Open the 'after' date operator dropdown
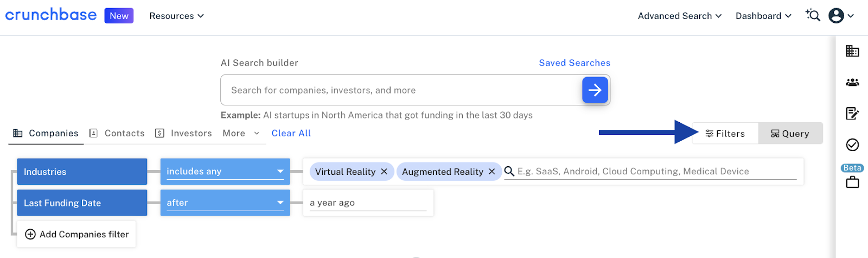868x258 pixels. click(x=225, y=203)
